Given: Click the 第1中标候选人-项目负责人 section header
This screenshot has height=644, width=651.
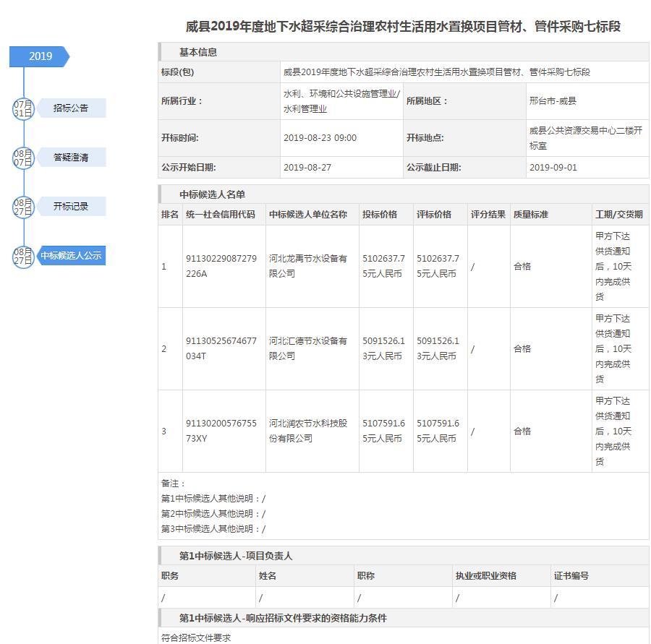Looking at the screenshot, I should 236,556.
